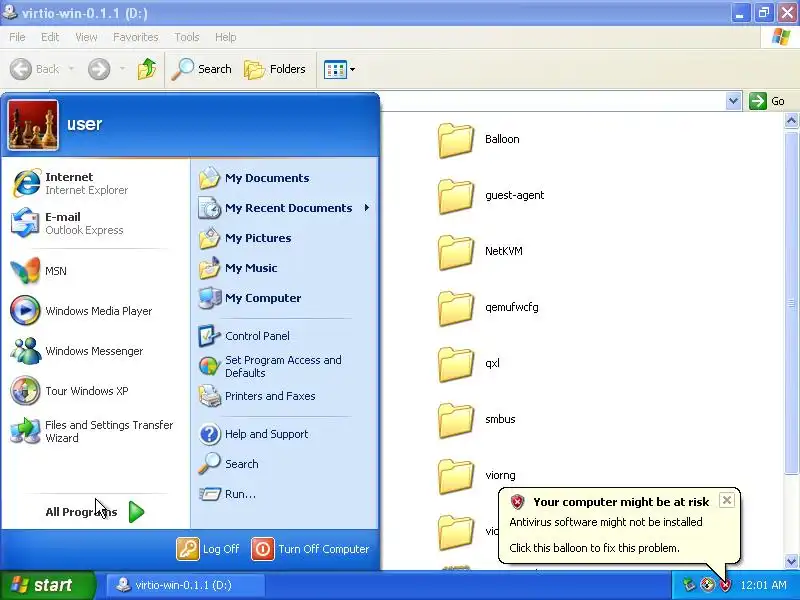Toggle the Folders pane
This screenshot has height=600, width=800.
[275, 69]
